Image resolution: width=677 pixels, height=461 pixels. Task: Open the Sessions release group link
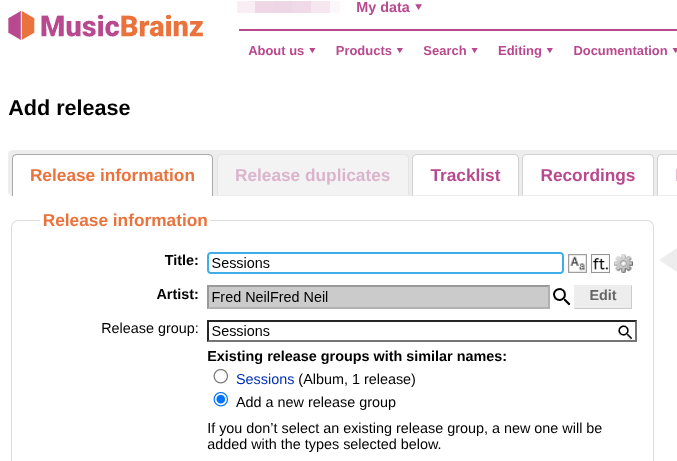coord(265,379)
